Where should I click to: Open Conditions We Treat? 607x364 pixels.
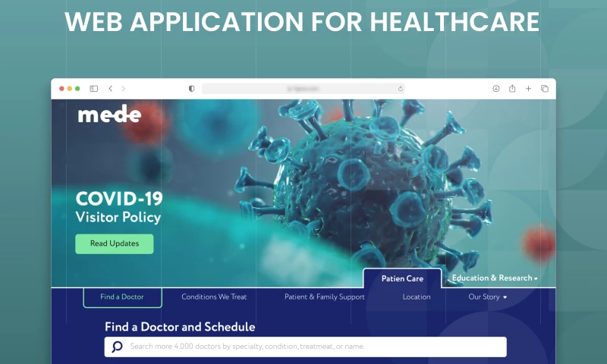click(214, 297)
